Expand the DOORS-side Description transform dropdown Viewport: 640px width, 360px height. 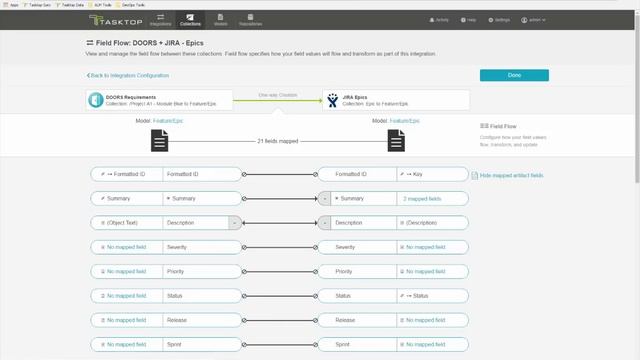[235, 223]
